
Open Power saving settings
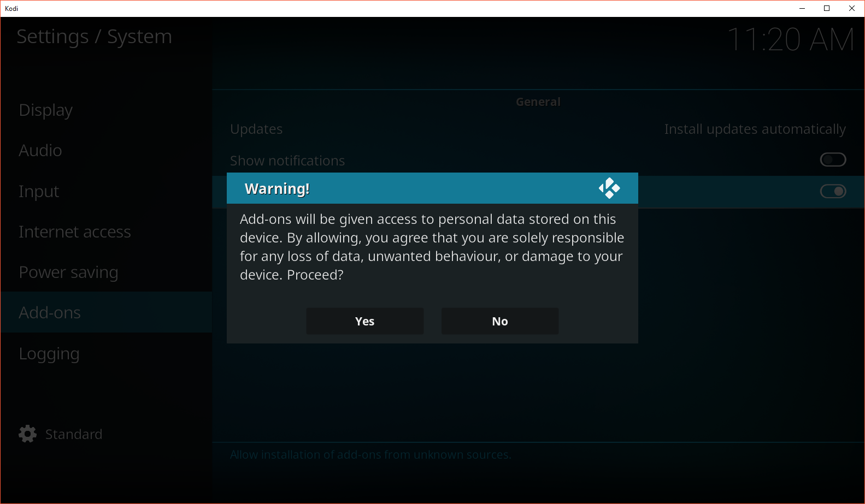(106, 272)
